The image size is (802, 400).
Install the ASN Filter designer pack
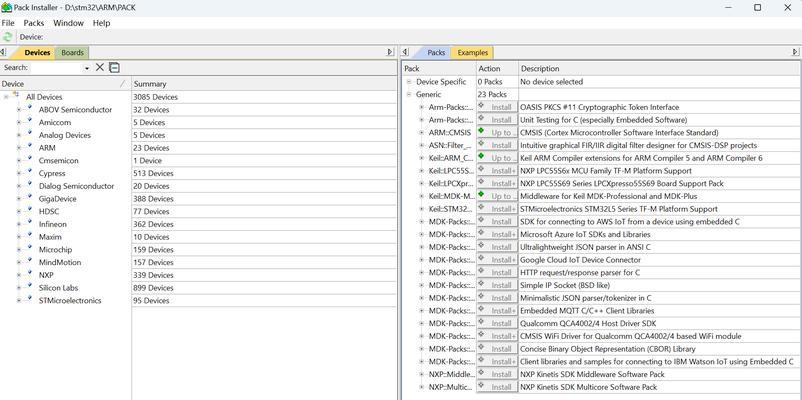(497, 145)
